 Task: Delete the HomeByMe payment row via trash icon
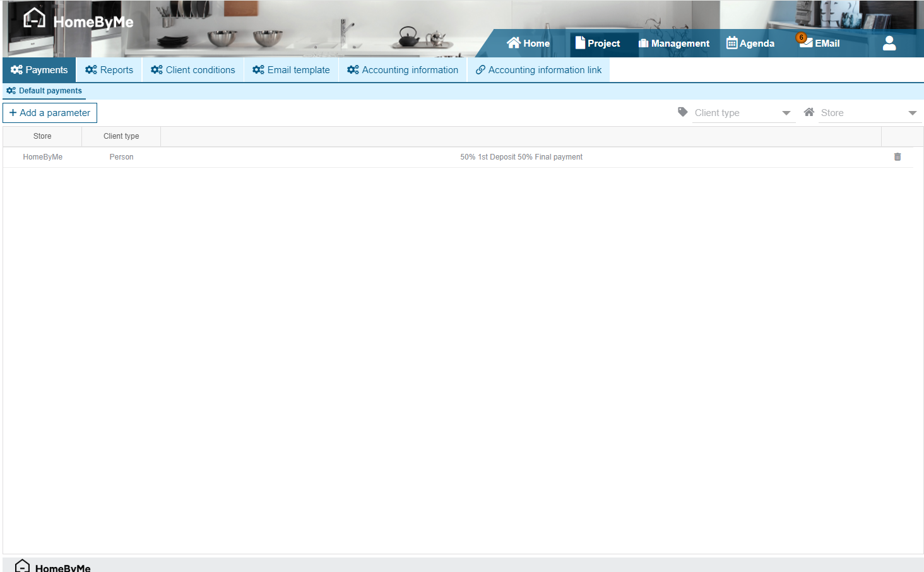897,157
